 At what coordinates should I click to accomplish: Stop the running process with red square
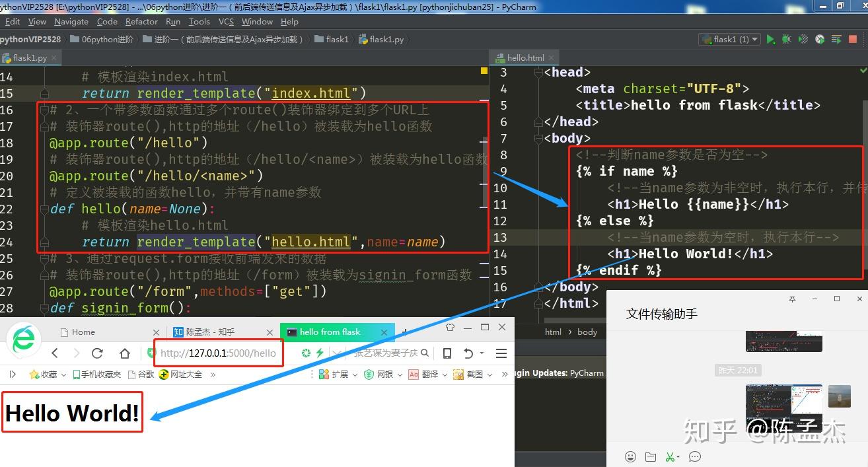[x=853, y=40]
